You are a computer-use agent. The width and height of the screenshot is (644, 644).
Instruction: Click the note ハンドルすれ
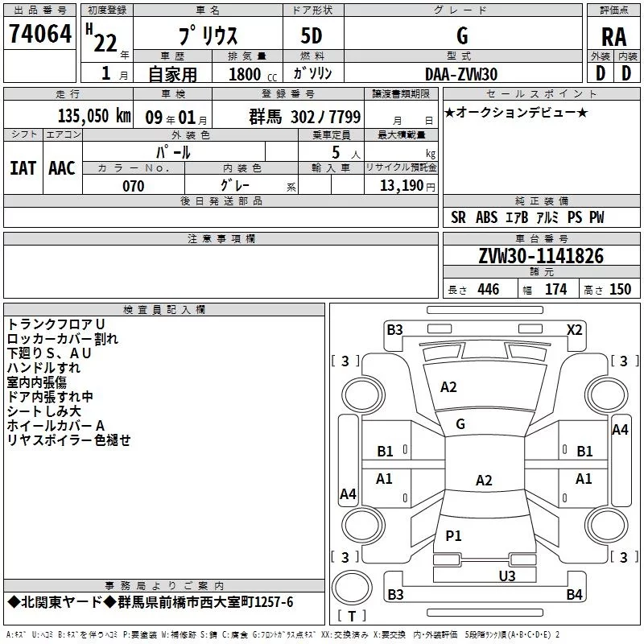coord(43,368)
